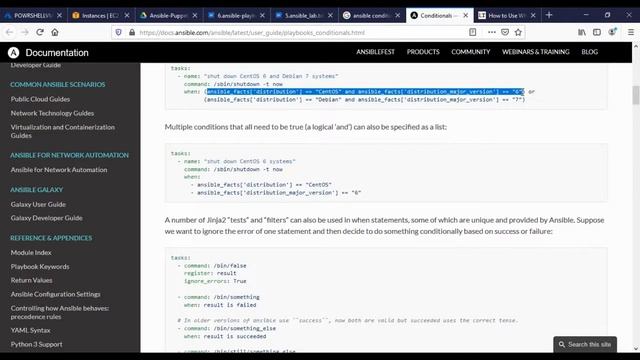Click the page vertical scrollbar thumb

pos(636,95)
